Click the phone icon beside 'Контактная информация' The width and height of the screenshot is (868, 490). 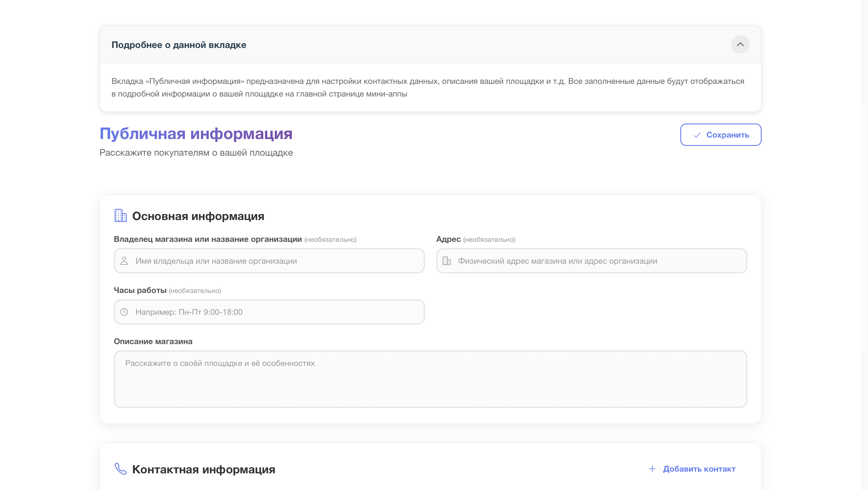pyautogui.click(x=120, y=469)
